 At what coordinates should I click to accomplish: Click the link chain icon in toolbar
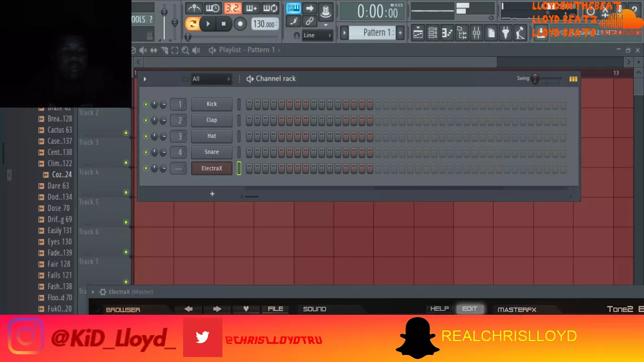pos(310,21)
